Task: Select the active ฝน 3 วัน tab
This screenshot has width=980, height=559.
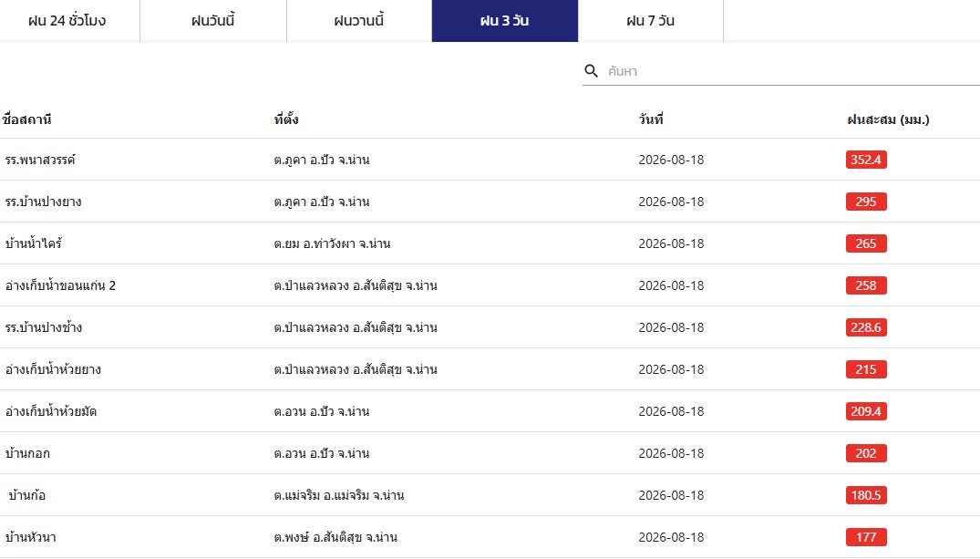Action: (505, 21)
